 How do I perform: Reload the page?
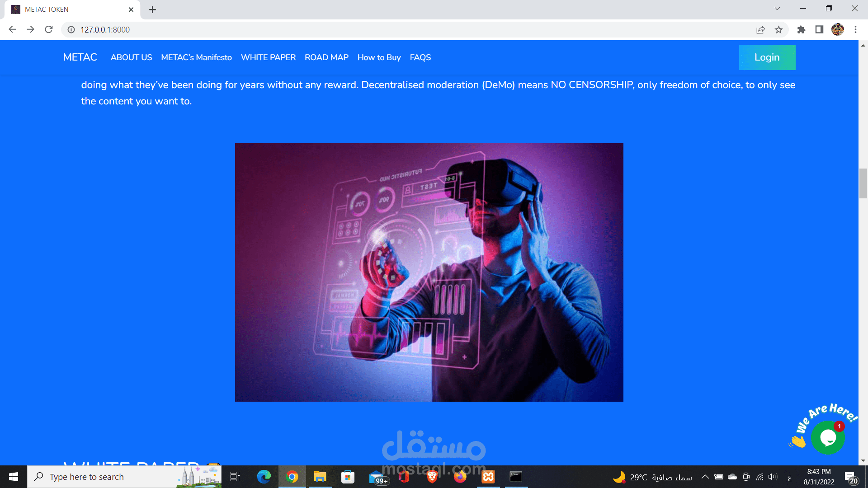[x=49, y=30]
